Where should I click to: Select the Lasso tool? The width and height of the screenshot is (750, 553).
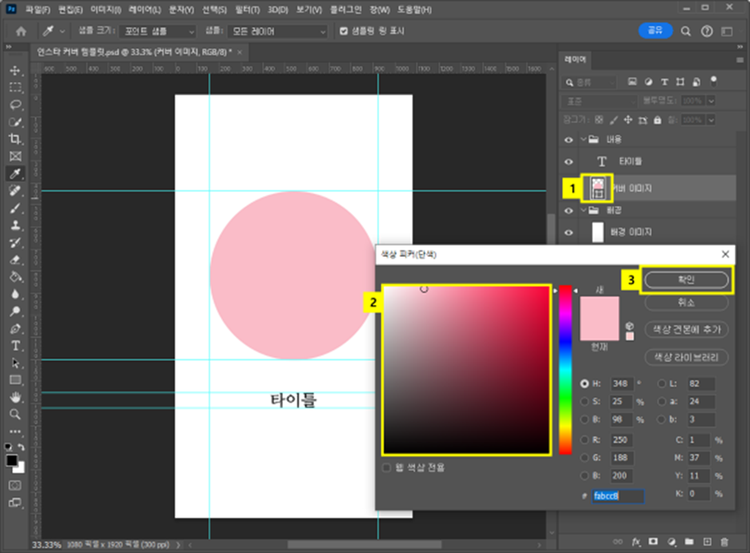pyautogui.click(x=15, y=104)
